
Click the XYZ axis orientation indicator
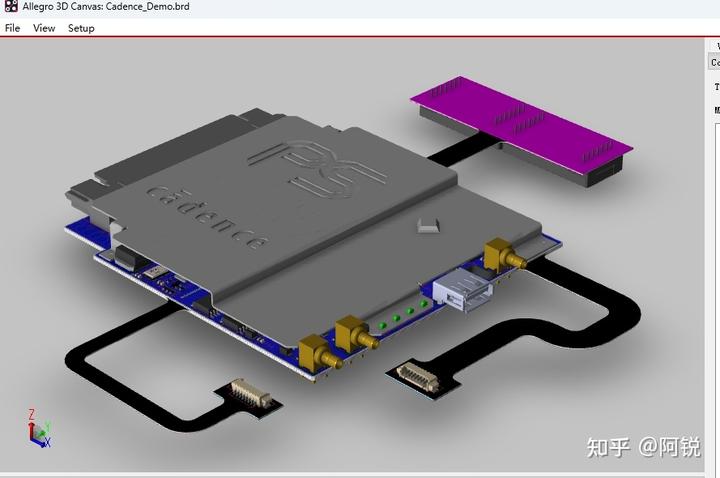(x=39, y=428)
